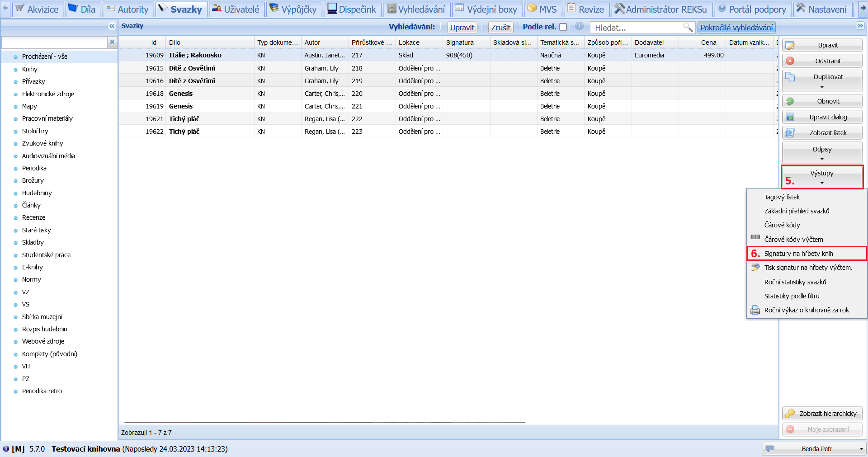Select Roční výkaz o knihovně za rok
Image resolution: width=868 pixels, height=457 pixels.
(x=807, y=310)
